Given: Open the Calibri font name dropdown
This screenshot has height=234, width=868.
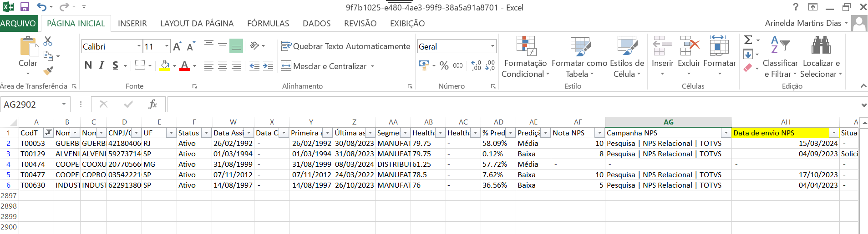Looking at the screenshot, I should 139,46.
